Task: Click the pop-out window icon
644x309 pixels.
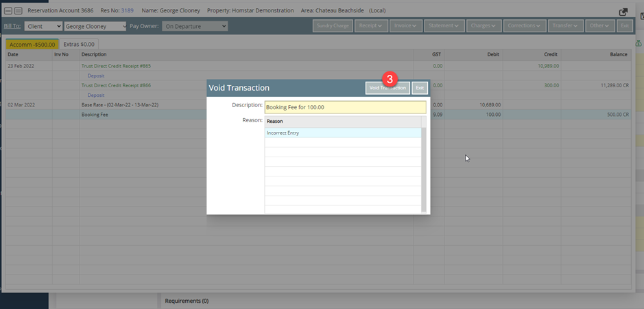Action: coord(623,12)
